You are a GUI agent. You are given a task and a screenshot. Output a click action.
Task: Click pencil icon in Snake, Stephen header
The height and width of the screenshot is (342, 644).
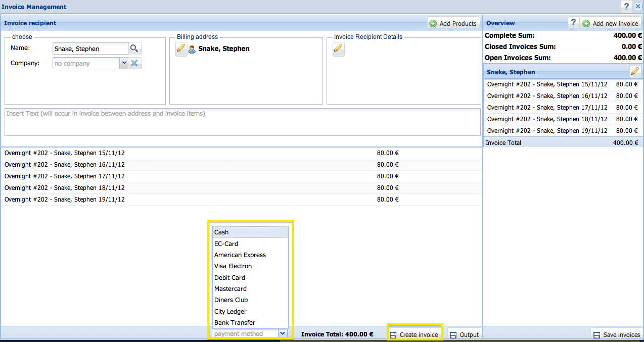tap(635, 71)
